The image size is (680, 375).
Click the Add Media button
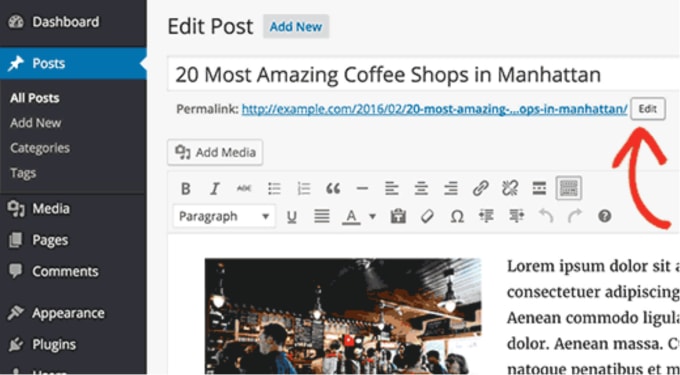[x=215, y=152]
